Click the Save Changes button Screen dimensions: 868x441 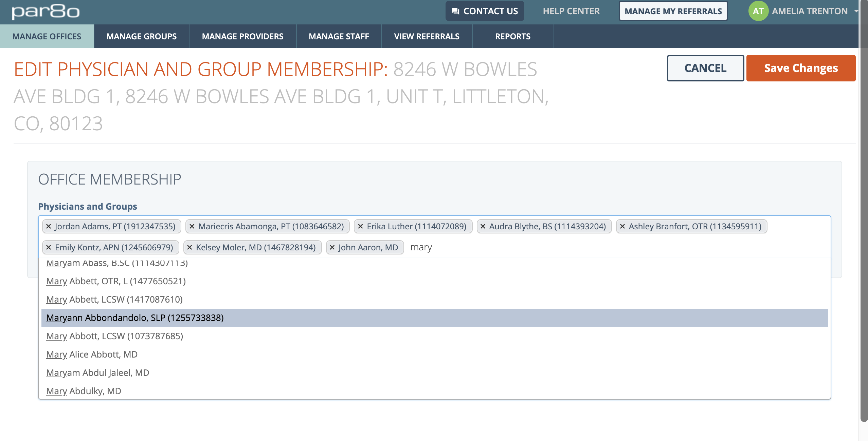tap(801, 68)
